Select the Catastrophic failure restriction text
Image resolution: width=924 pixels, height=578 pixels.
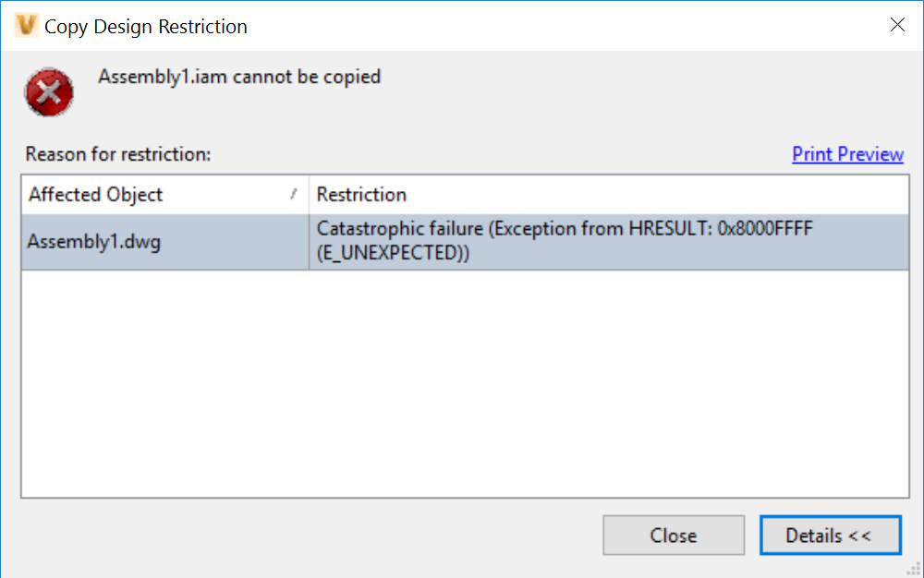coord(564,229)
